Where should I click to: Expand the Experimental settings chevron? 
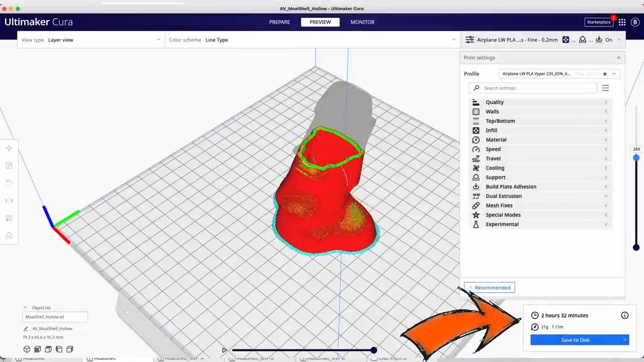(606, 224)
